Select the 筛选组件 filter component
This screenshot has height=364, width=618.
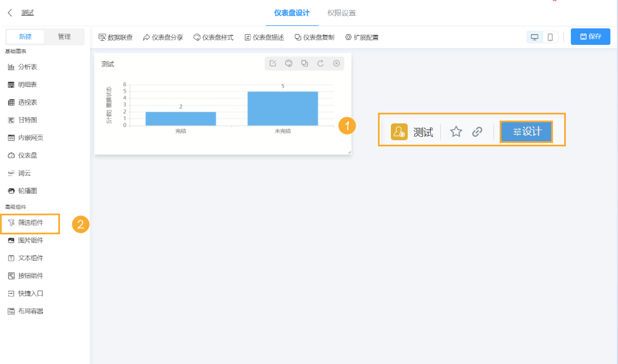point(30,223)
